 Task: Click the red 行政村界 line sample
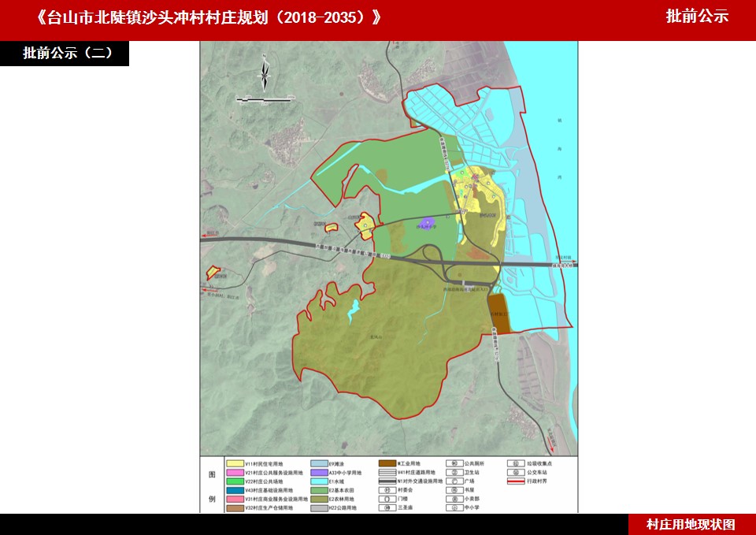coord(517,481)
